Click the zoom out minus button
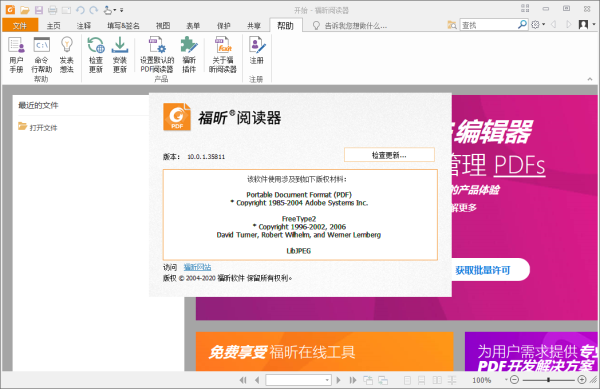600x389 pixels. coord(515,379)
